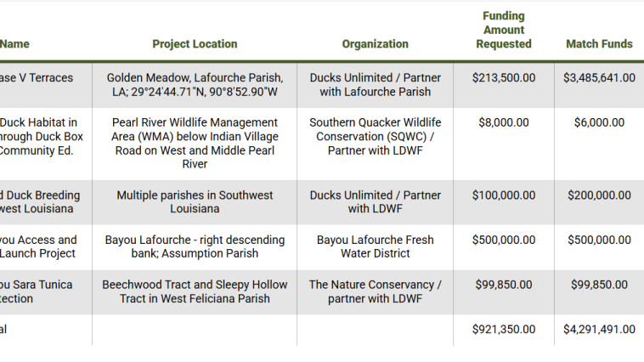Viewport: 644px width, 362px height.
Task: Select the Bayou Lafourche Fresh Water District cell
Action: [x=375, y=247]
